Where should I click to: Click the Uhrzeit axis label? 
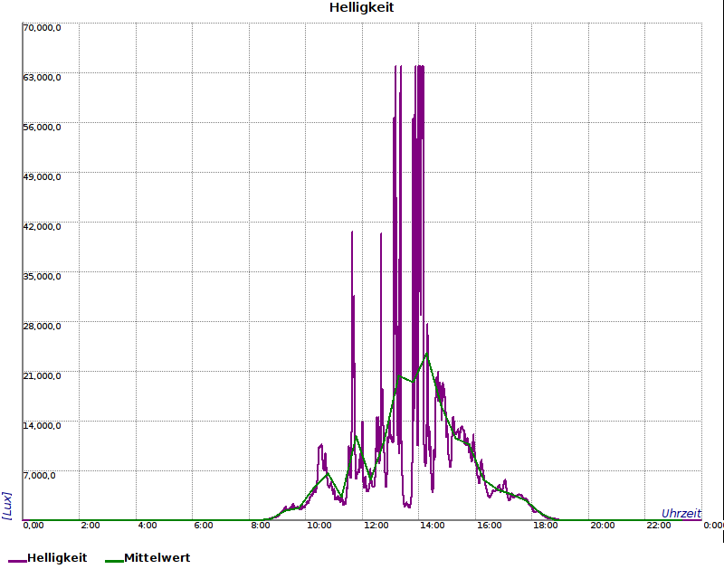pos(681,513)
